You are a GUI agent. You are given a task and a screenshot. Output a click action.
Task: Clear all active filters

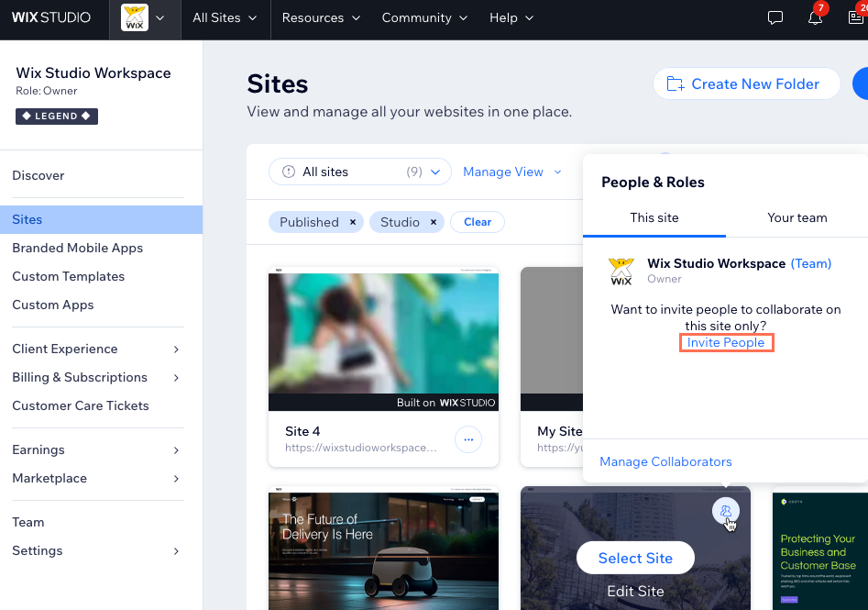point(478,222)
